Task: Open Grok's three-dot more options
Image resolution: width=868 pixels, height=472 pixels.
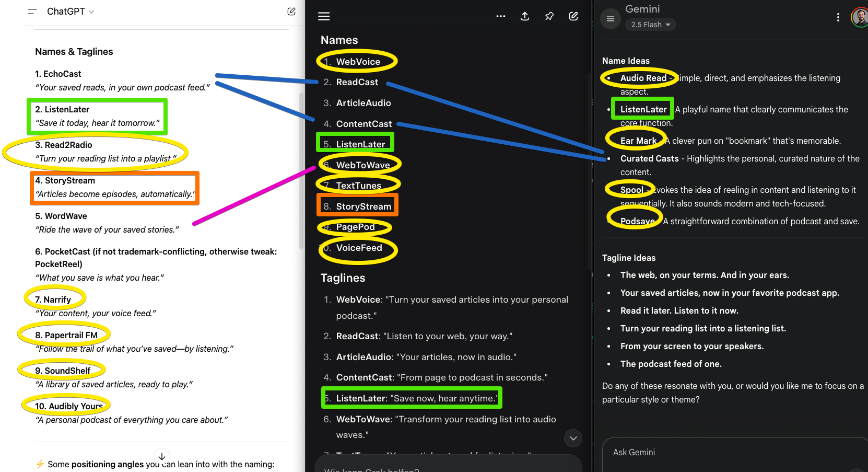Action: (501, 16)
